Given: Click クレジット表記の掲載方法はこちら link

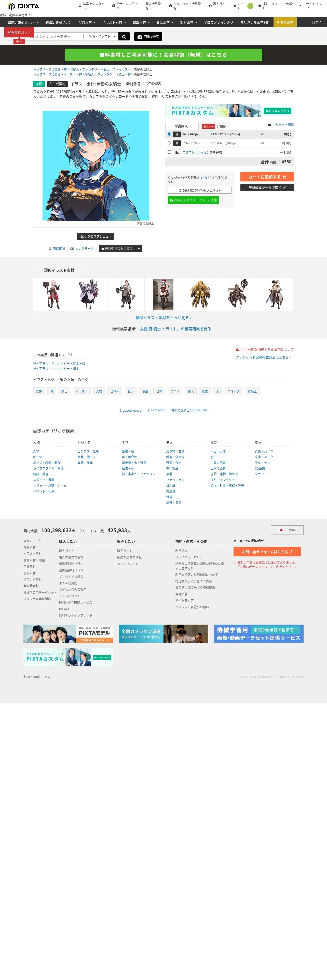Looking at the screenshot, I should pos(263,357).
